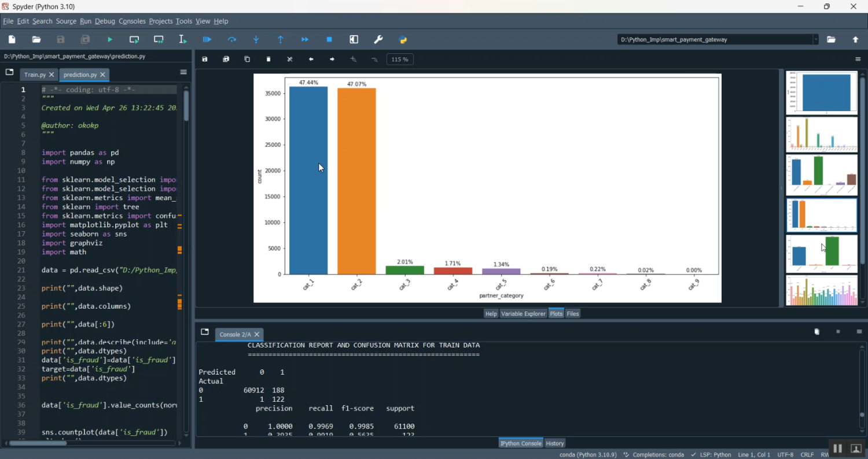Copy the plot to clipboard

coord(247,59)
